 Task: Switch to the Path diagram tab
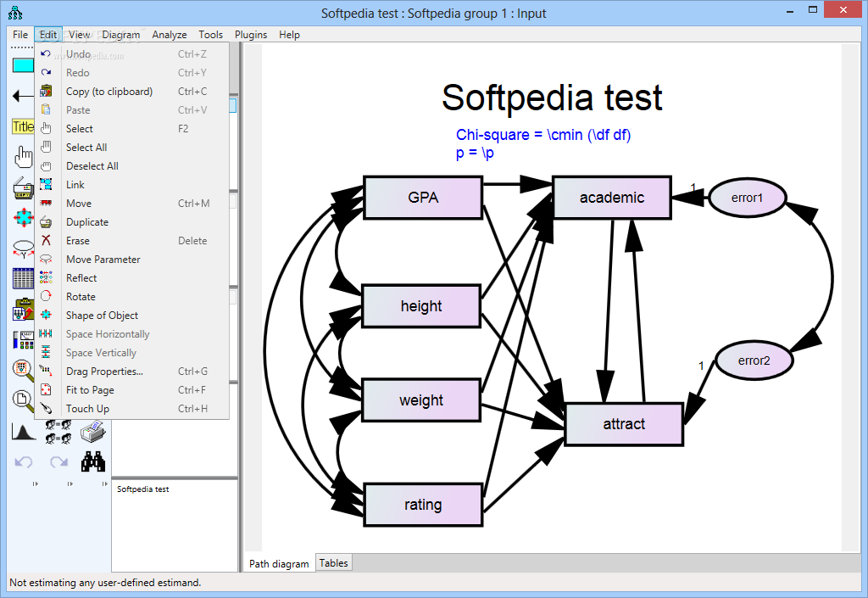click(x=279, y=563)
